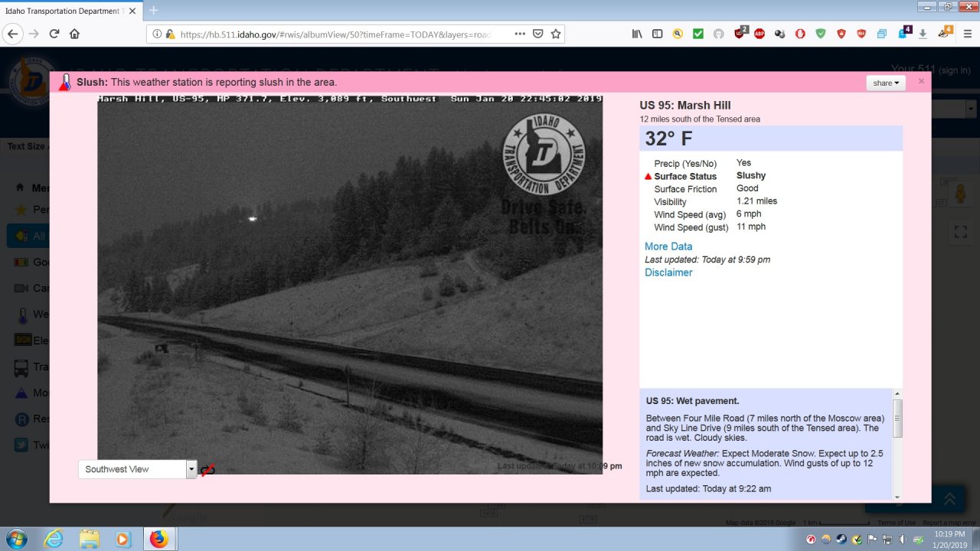Open Firefox downloads arrow icon
Viewport: 980px width, 551px height.
[923, 34]
